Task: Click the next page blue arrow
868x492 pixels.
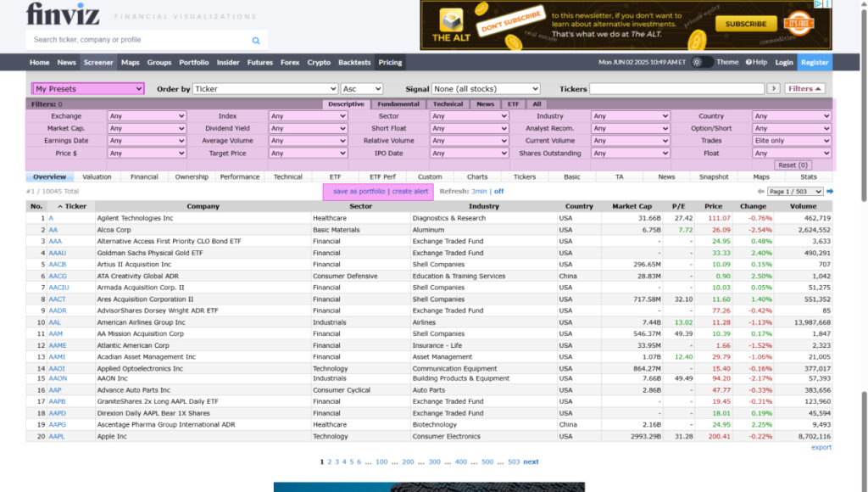Action: click(830, 191)
